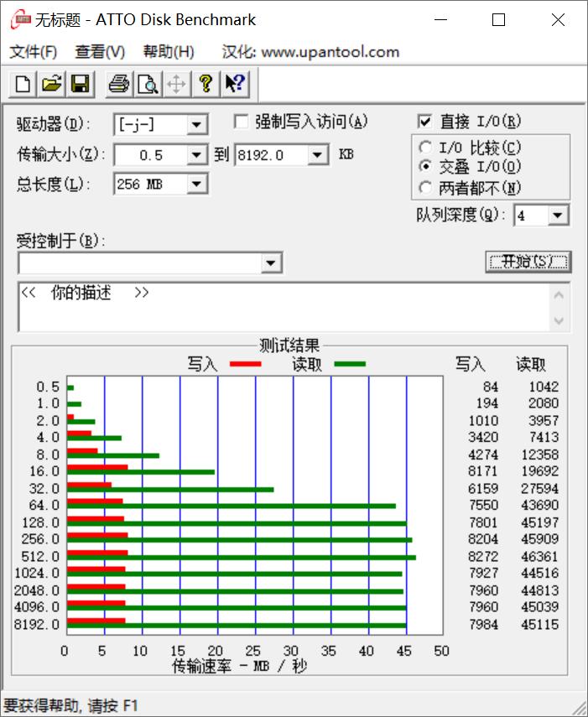This screenshot has width=588, height=717.
Task: Open the 查看(V) menu
Action: pos(100,52)
